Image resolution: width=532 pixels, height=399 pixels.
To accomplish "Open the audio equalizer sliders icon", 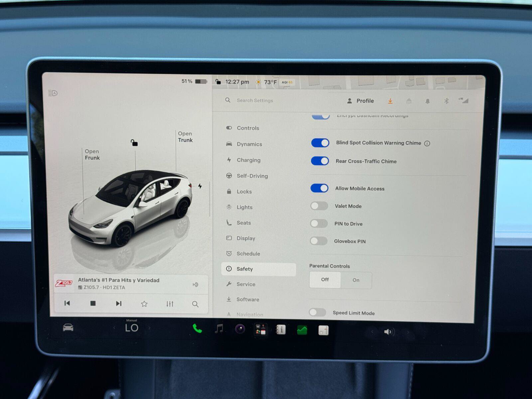I will pos(170,304).
